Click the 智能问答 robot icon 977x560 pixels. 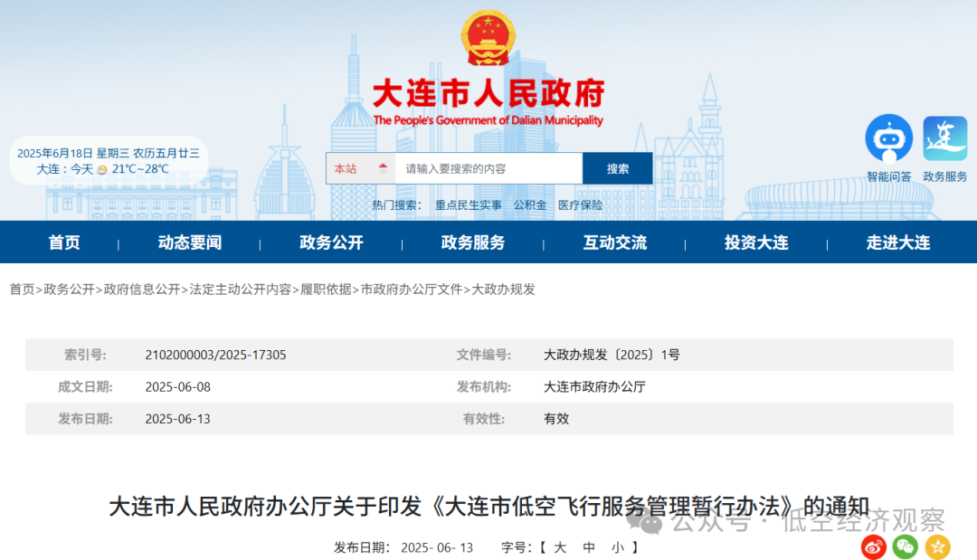point(888,138)
